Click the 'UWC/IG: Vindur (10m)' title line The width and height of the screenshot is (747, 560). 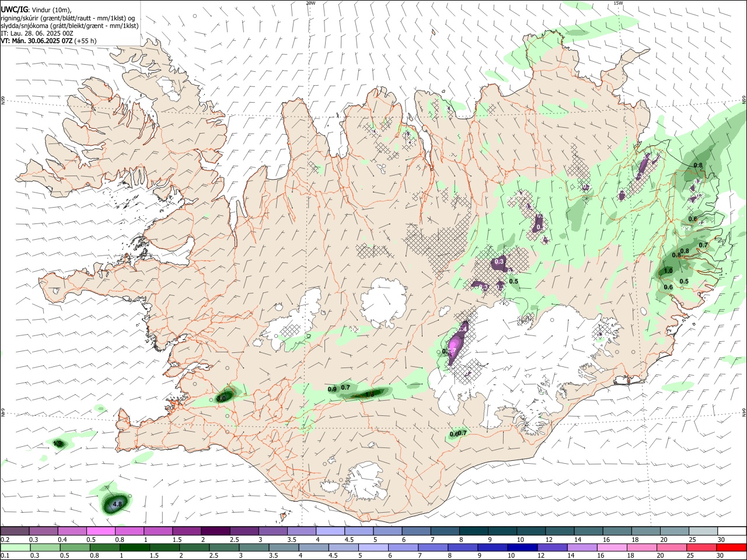point(36,10)
